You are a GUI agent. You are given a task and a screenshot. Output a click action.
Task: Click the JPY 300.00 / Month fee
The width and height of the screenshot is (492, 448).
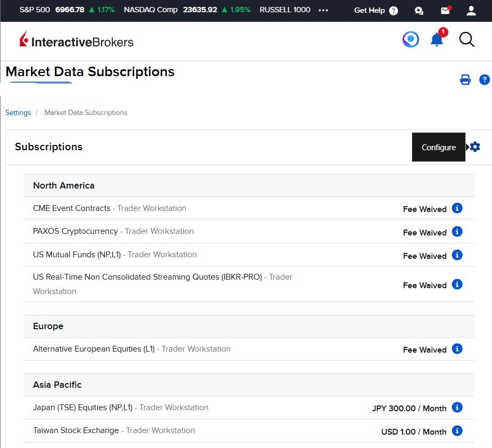(409, 409)
